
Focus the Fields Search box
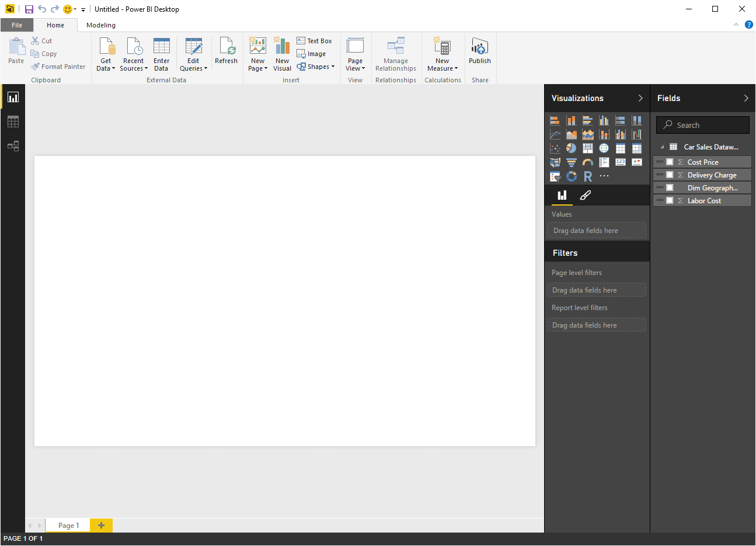click(703, 125)
